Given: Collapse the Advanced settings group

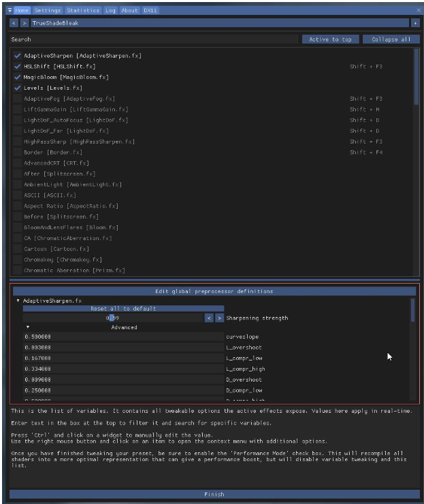Looking at the screenshot, I should [x=28, y=327].
